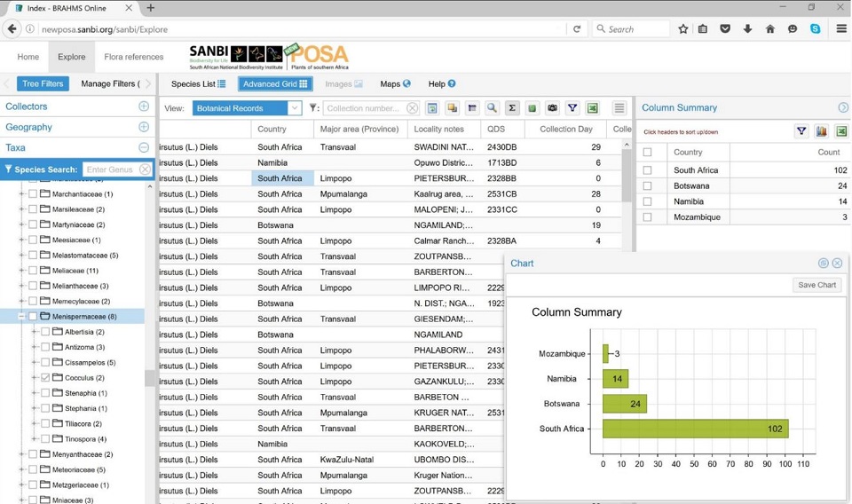This screenshot has width=852, height=504.
Task: Click the camera icon in grid toolbar
Action: pos(552,108)
